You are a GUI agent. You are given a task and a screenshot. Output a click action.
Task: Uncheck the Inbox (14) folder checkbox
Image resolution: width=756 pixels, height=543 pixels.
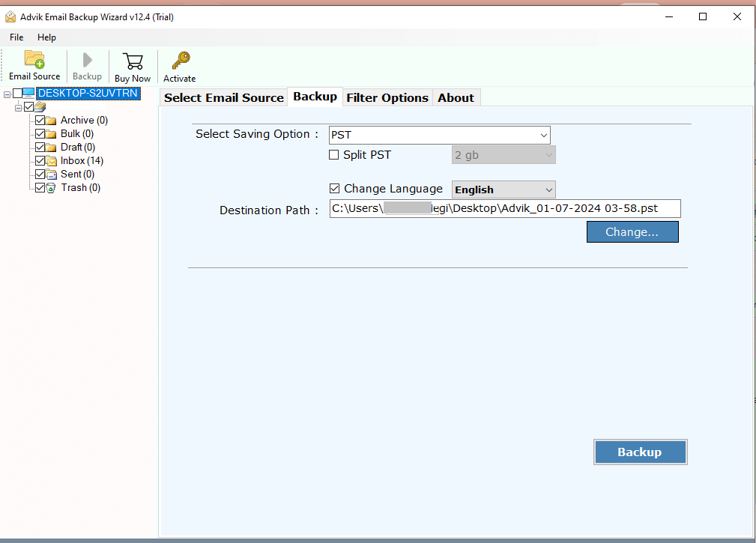(x=40, y=160)
